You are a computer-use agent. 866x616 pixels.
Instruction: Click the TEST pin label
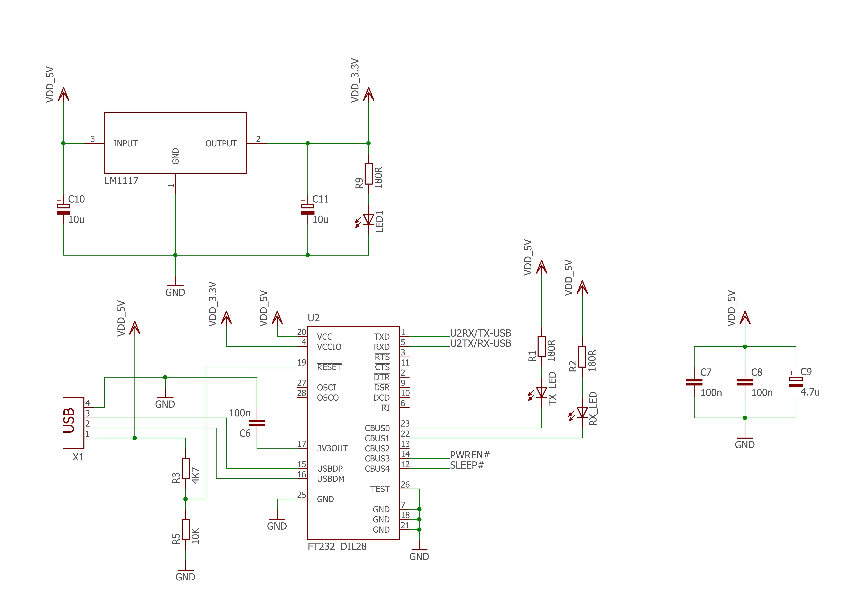click(380, 489)
